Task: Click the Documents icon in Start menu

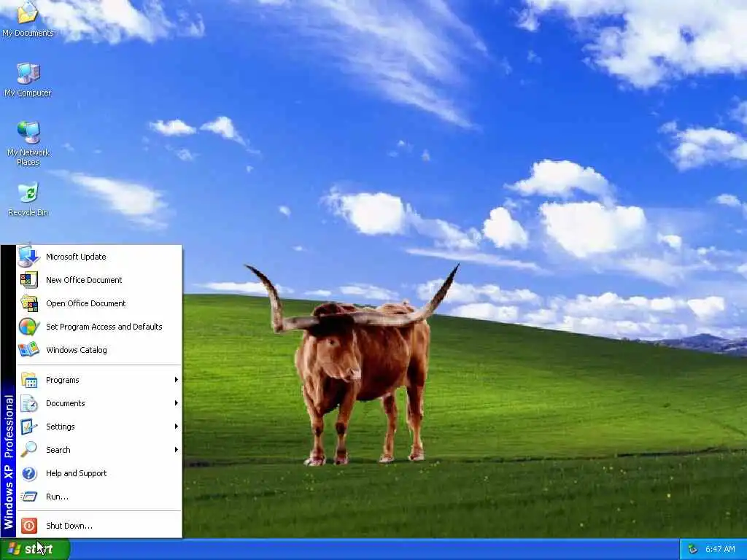Action: click(x=28, y=402)
